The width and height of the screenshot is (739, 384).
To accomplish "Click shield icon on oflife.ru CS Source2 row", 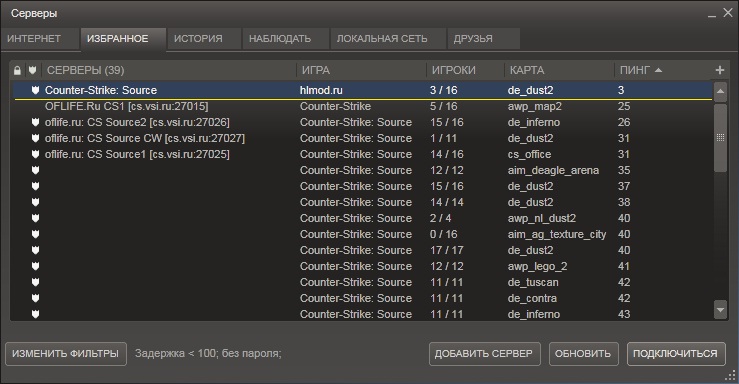I will tap(35, 122).
